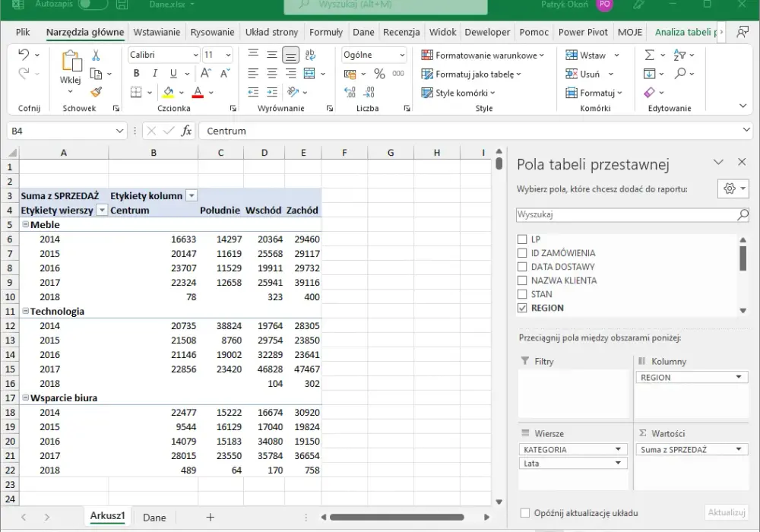Toggle underline formatting

173,73
